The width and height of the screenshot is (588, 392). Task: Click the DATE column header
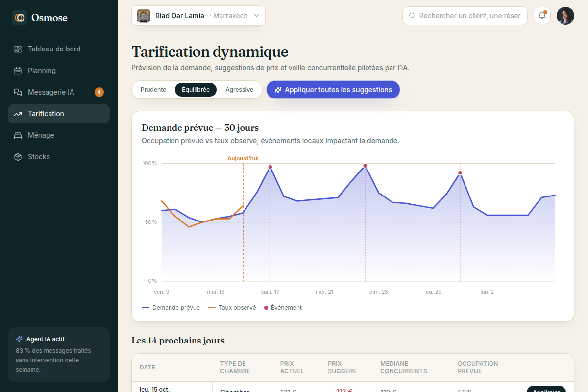(147, 367)
